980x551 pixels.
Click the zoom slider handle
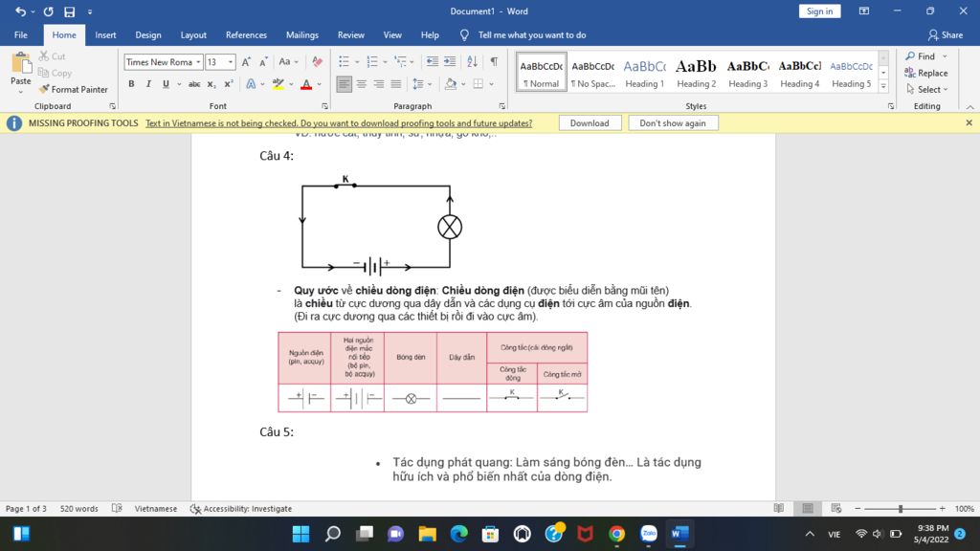(x=901, y=509)
